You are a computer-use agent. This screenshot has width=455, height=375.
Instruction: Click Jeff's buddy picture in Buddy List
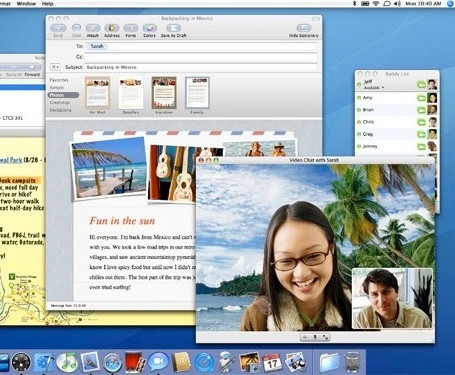(x=432, y=84)
